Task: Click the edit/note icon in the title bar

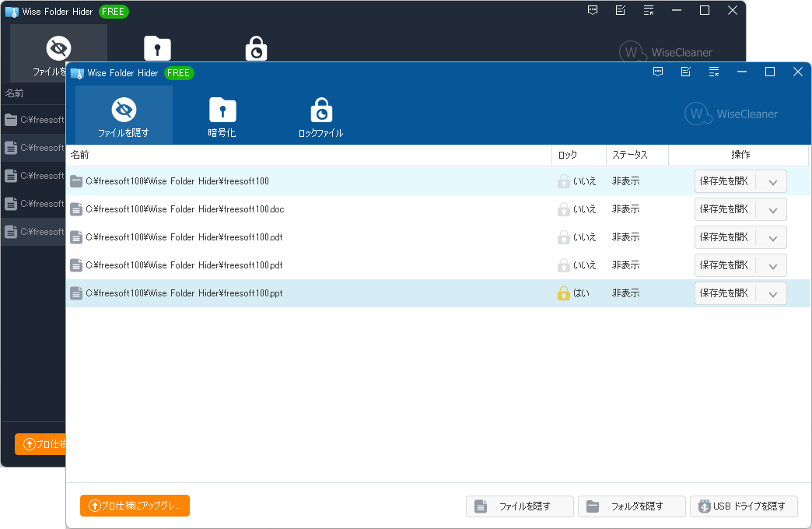Action: pos(685,71)
